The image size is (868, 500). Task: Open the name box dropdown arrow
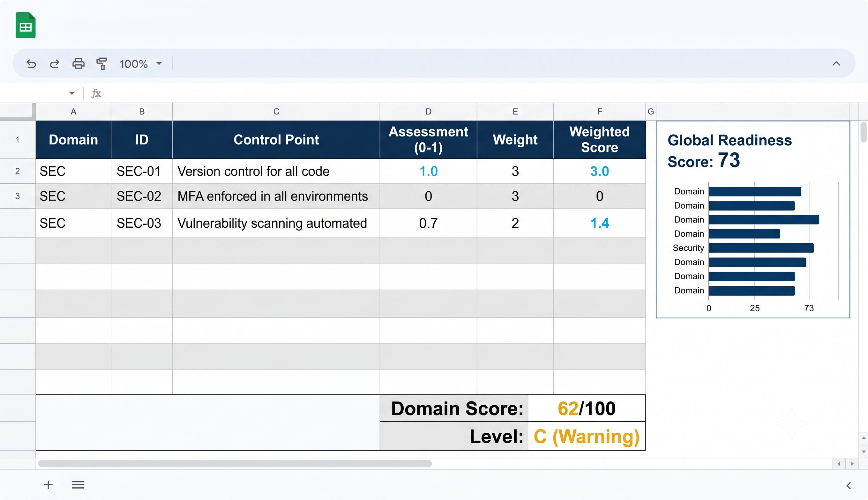[x=71, y=93]
